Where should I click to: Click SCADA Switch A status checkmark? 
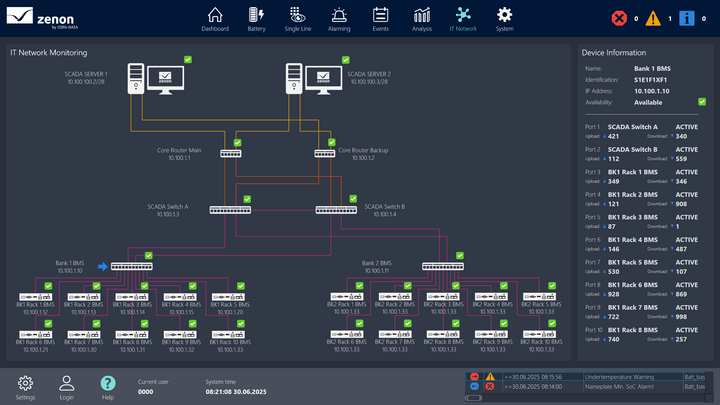click(x=247, y=199)
